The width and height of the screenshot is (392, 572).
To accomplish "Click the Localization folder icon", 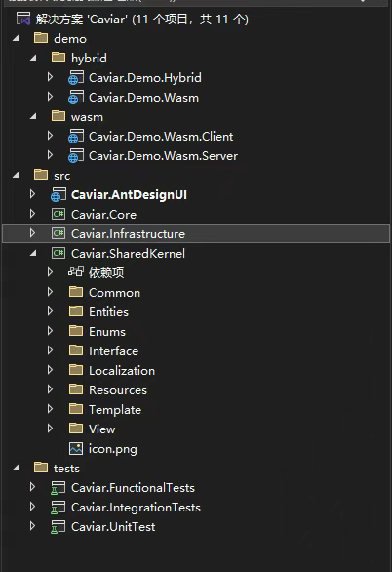I will [x=76, y=370].
